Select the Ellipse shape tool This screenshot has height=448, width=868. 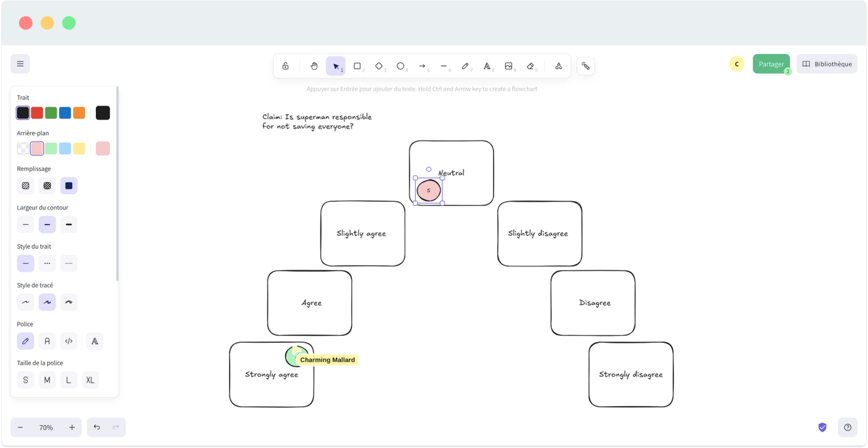401,66
